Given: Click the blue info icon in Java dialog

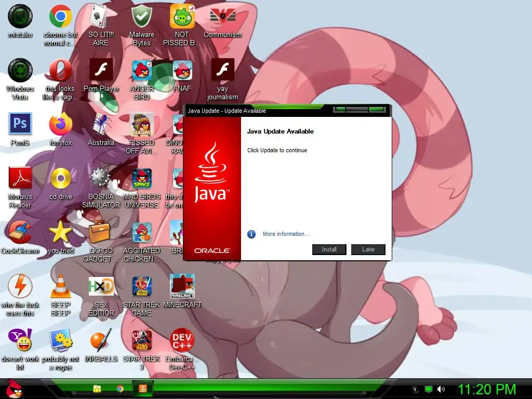Looking at the screenshot, I should coord(251,234).
